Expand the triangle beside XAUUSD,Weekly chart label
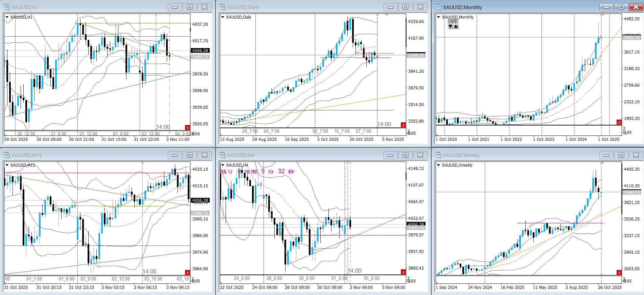 438,165
